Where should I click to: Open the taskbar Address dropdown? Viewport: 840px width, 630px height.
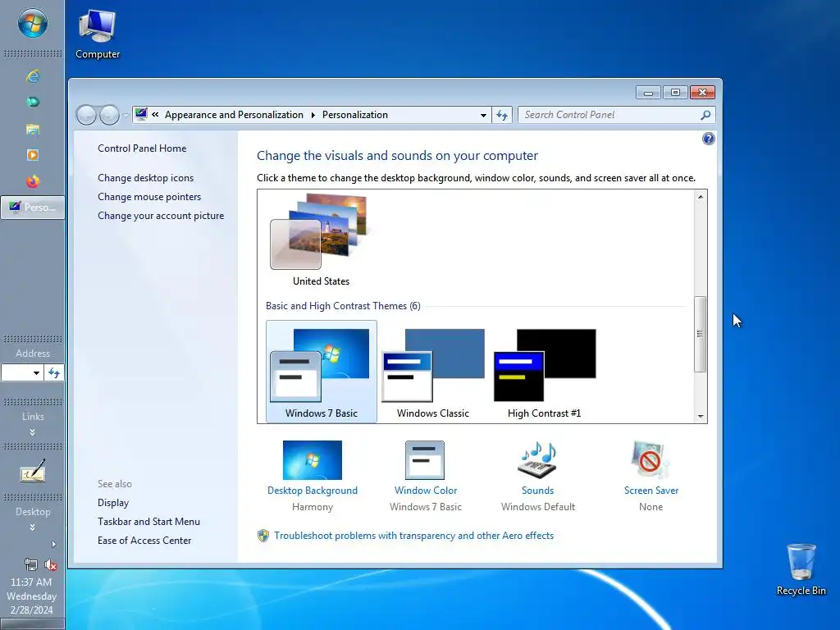[x=36, y=373]
